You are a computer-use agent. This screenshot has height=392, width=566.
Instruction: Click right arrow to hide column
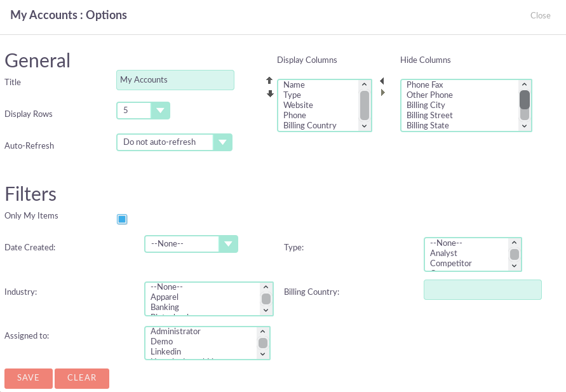(382, 93)
